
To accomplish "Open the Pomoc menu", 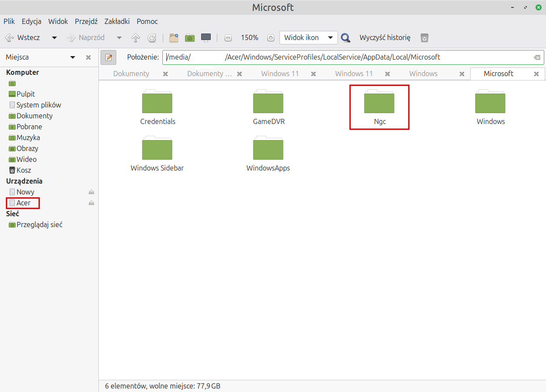I will [147, 21].
